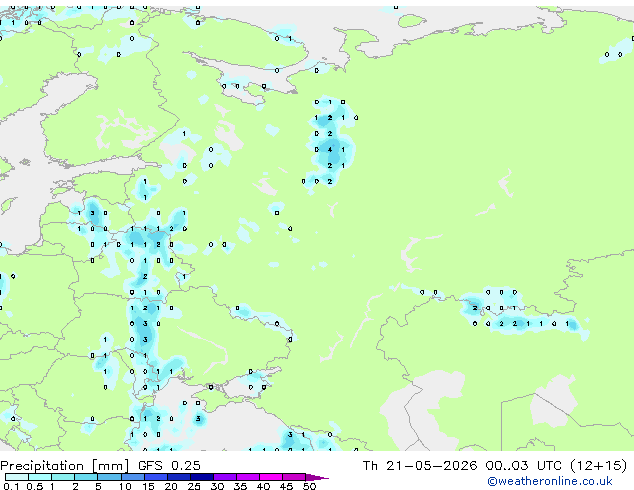Click the 10–15 mm blue legend swatch
The height and width of the screenshot is (490, 634).
[133, 477]
